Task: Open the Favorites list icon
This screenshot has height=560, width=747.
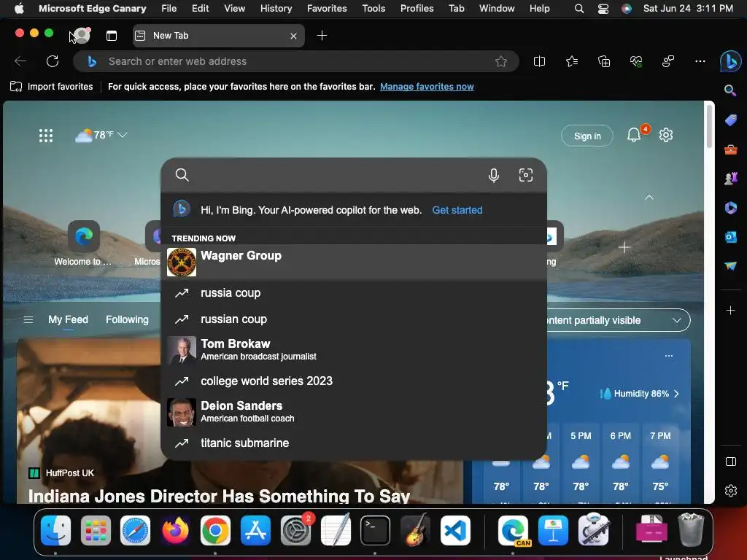Action: [572, 61]
